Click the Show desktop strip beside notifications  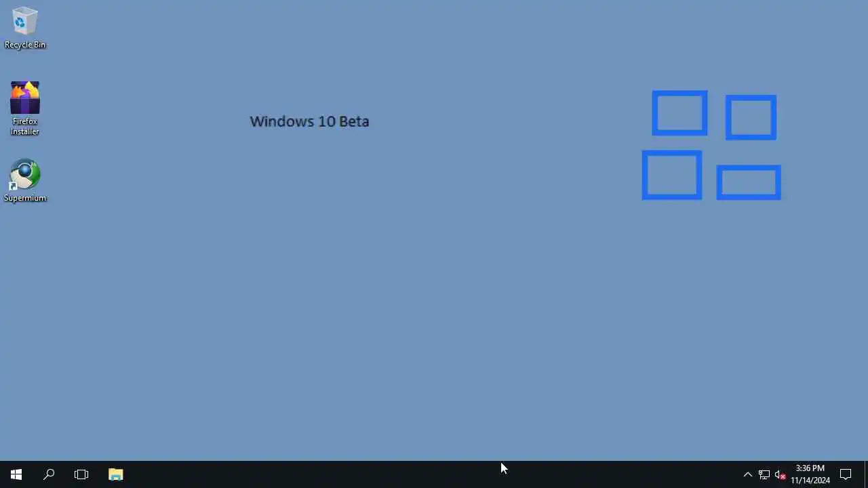[866, 474]
